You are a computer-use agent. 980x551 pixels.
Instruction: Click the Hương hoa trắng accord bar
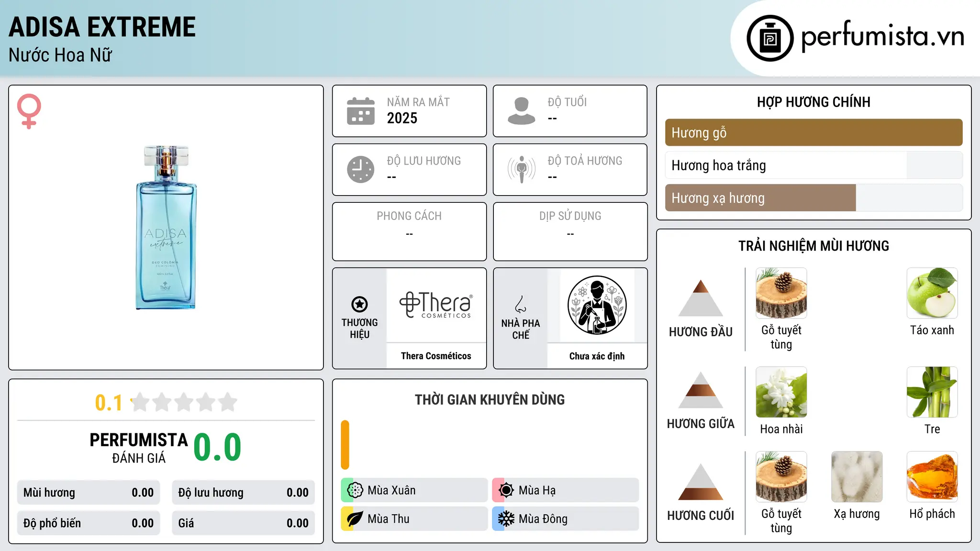813,165
